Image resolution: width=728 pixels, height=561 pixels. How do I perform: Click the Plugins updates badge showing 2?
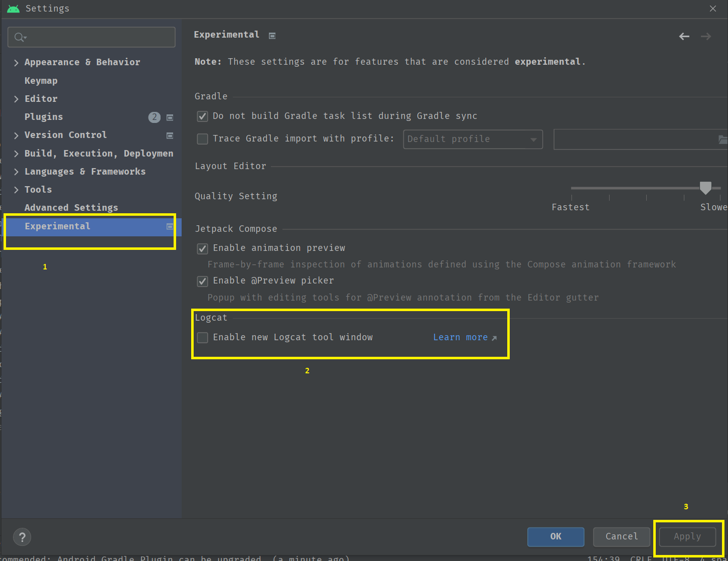(155, 117)
